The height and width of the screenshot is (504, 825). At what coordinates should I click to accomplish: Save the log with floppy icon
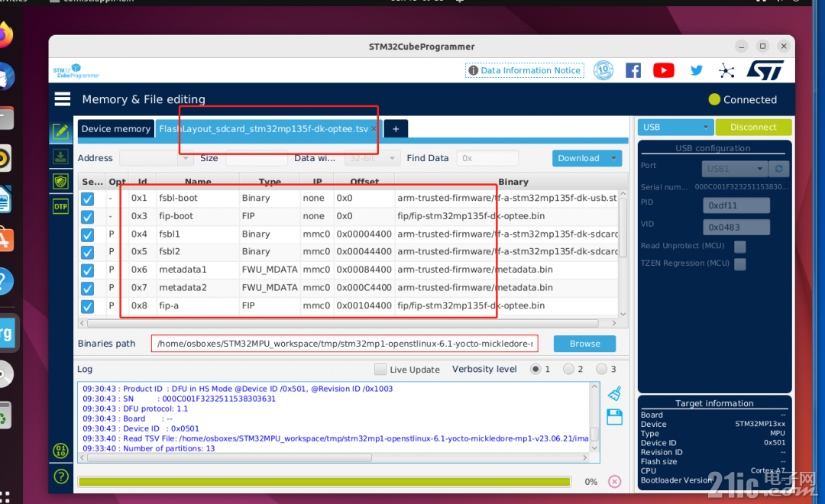coord(614,417)
